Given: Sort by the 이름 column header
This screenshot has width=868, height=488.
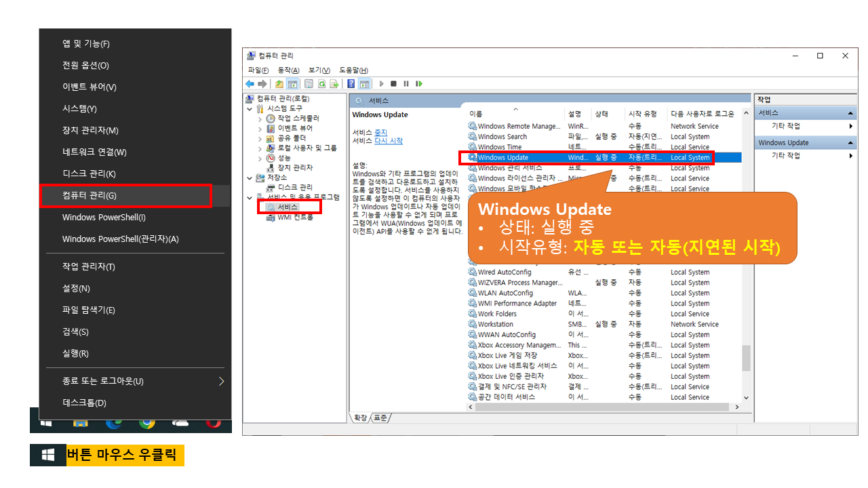Looking at the screenshot, I should (x=515, y=114).
